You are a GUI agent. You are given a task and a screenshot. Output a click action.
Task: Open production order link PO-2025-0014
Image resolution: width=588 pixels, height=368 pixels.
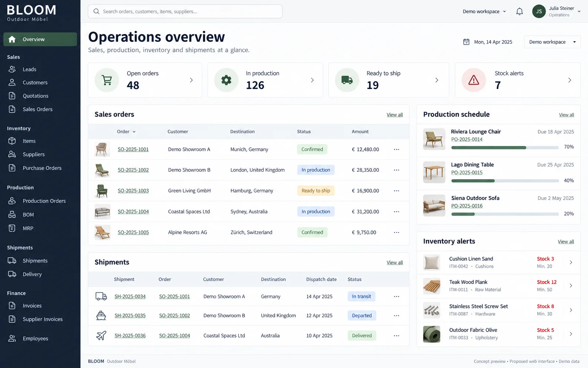tap(467, 139)
